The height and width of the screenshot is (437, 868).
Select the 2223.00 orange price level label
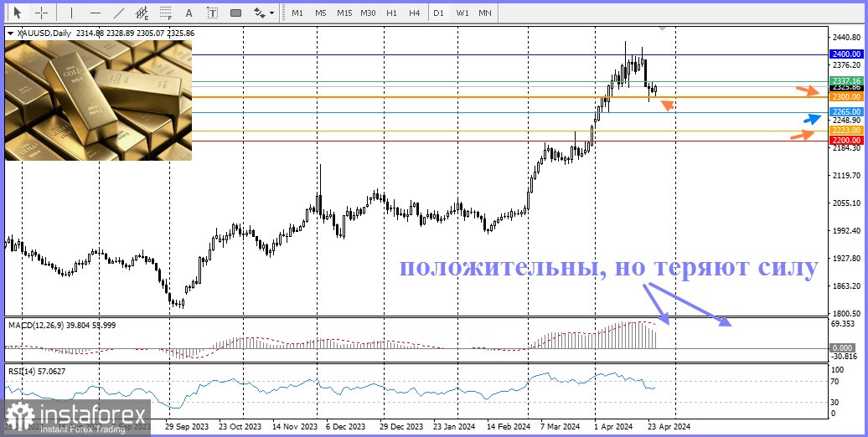coord(846,130)
